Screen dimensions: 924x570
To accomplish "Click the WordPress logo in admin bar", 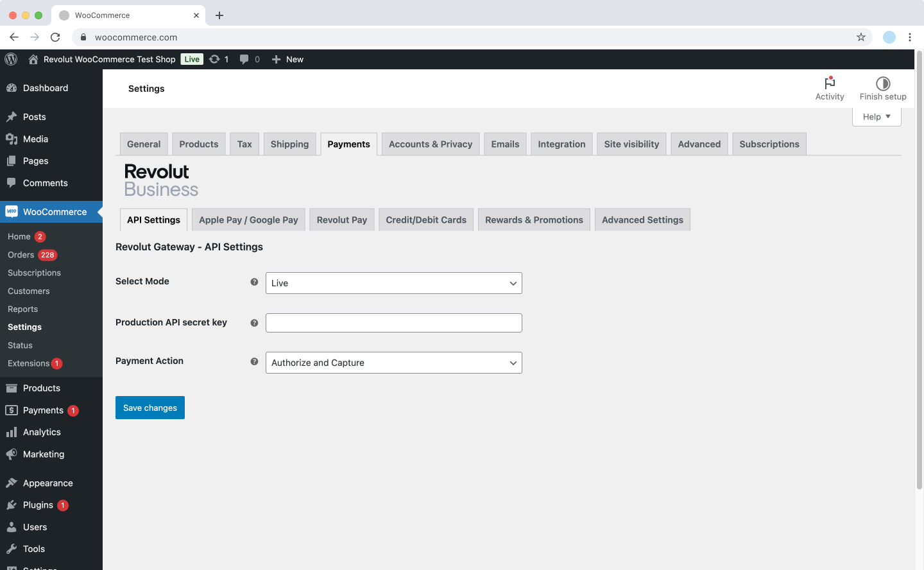I will click(11, 59).
